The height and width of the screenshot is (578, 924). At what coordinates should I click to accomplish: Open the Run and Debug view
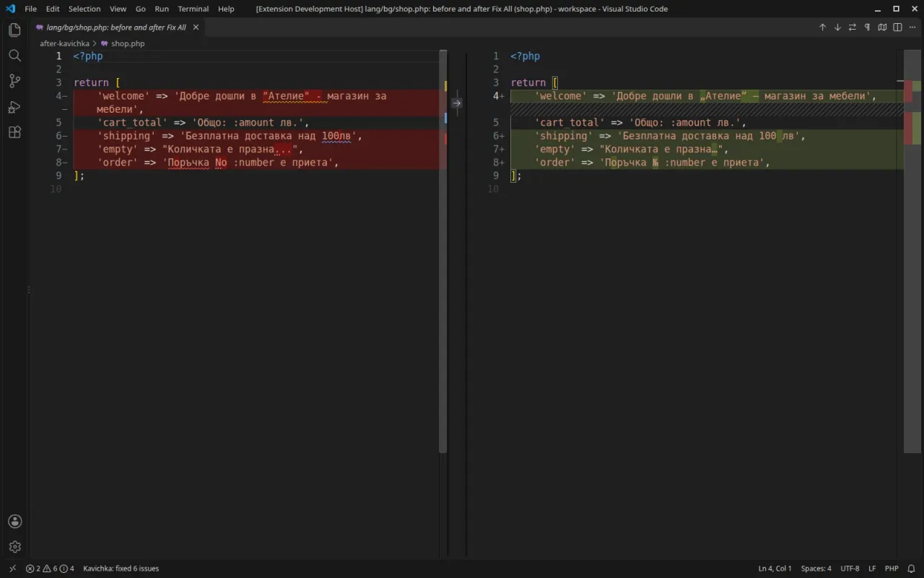(x=14, y=107)
